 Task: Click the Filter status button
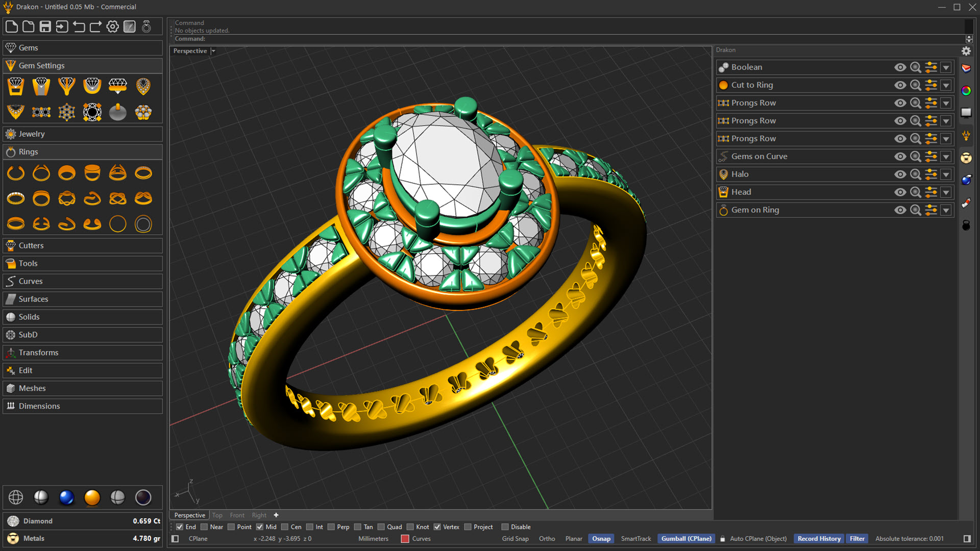[x=857, y=539]
